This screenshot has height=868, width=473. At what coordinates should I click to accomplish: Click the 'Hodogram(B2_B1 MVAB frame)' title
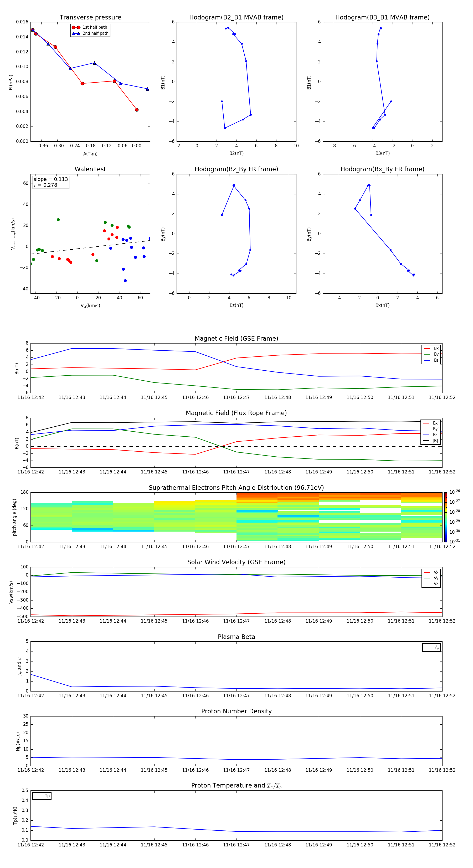tap(236, 18)
